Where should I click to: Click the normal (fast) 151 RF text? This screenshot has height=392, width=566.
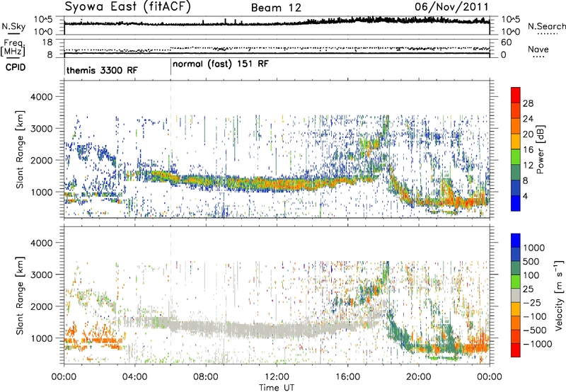coord(221,64)
